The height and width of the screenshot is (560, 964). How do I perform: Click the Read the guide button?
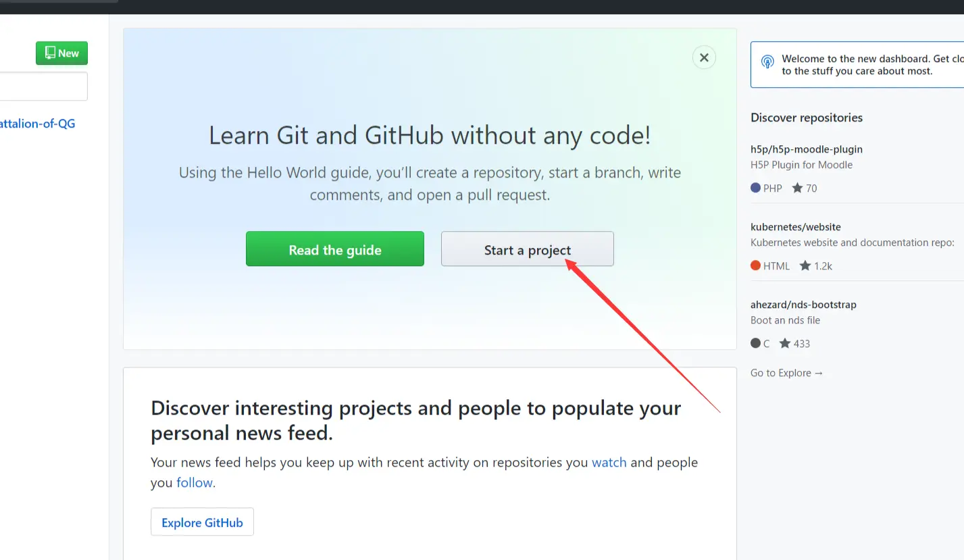[x=335, y=249]
